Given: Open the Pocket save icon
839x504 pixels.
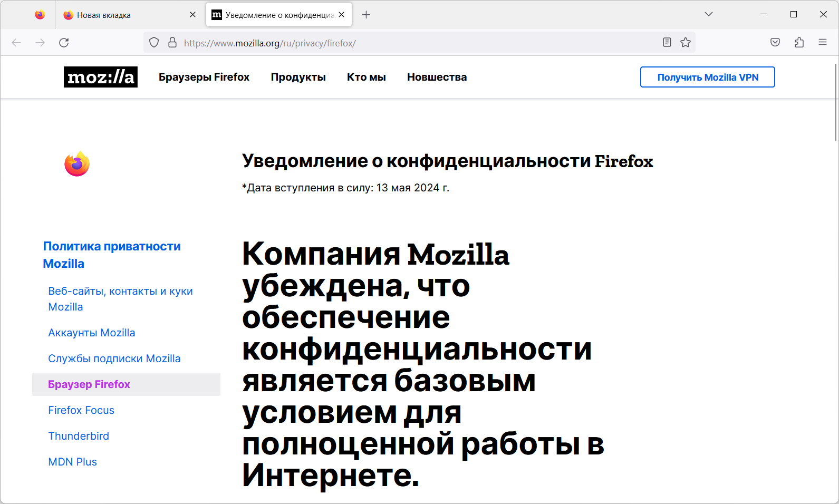Looking at the screenshot, I should click(x=775, y=43).
